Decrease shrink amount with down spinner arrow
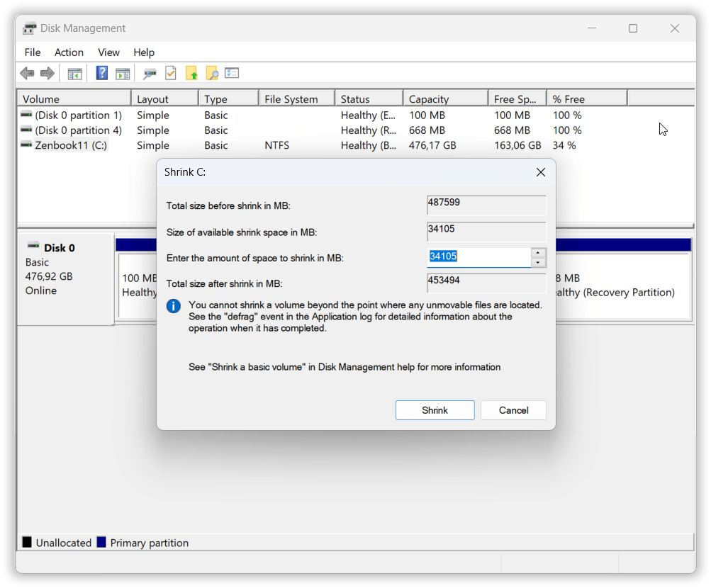Image resolution: width=711 pixels, height=588 pixels. pos(539,263)
